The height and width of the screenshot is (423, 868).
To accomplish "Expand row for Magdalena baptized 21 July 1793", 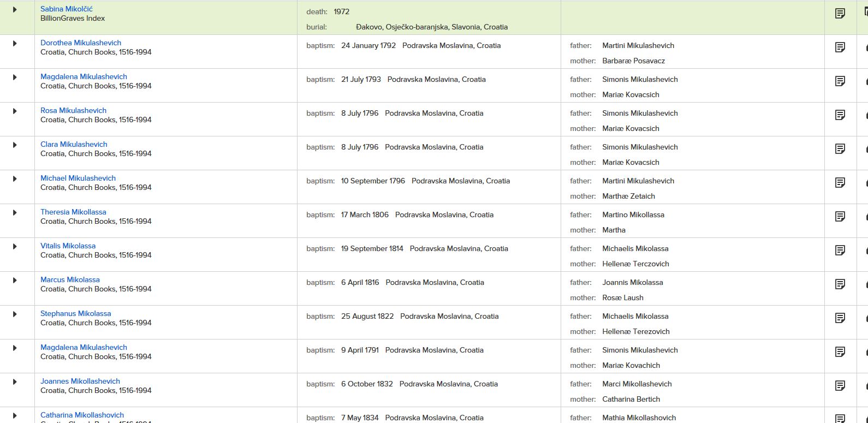I will click(15, 77).
